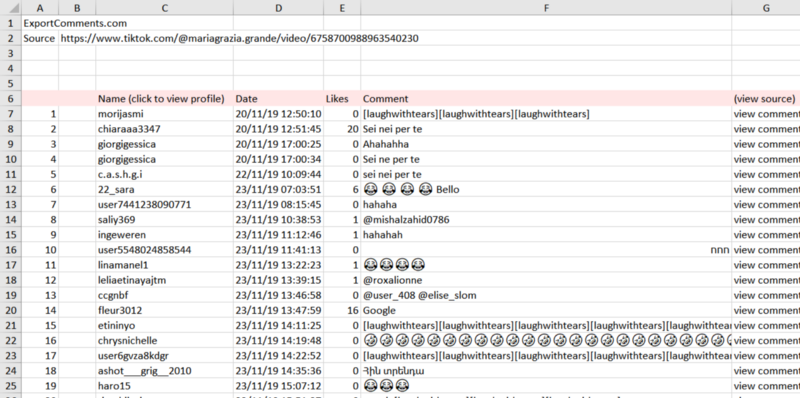The width and height of the screenshot is (800, 398).
Task: Select column C header
Action: click(x=164, y=8)
